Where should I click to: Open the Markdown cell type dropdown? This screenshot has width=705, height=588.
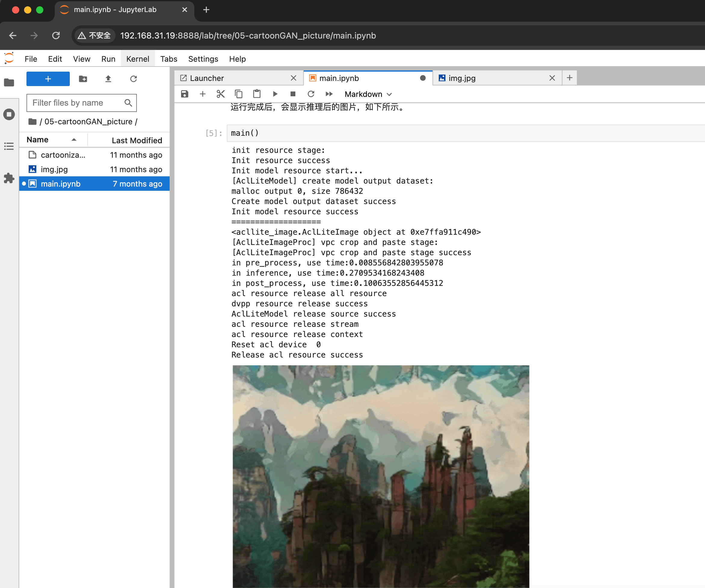[368, 94]
